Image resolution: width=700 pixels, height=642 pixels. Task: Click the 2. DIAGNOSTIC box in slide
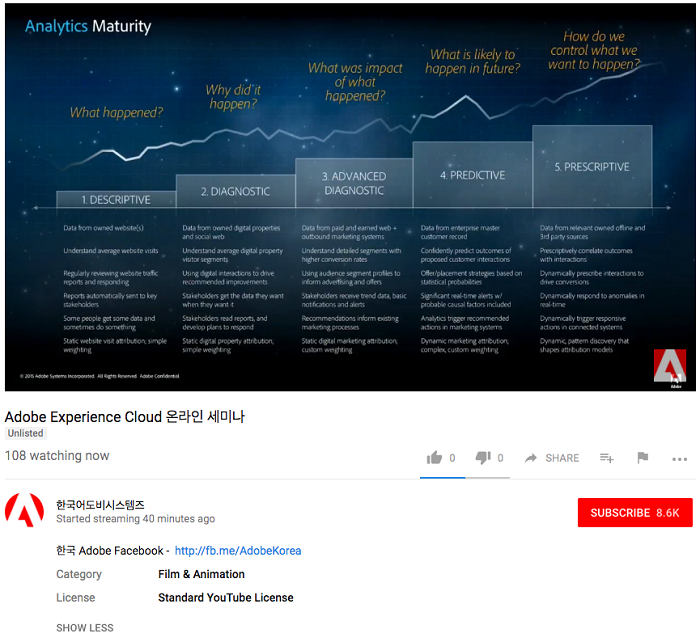[x=236, y=192]
